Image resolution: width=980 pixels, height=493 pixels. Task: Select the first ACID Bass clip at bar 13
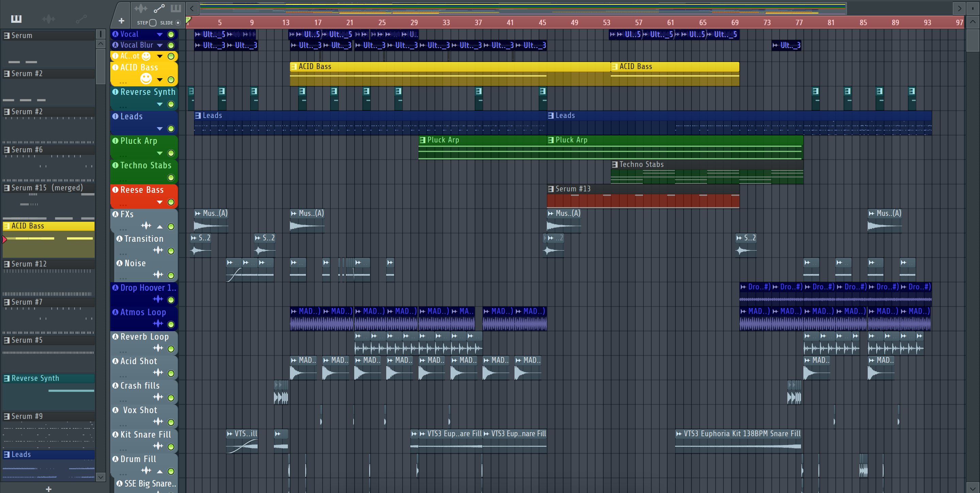point(450,74)
